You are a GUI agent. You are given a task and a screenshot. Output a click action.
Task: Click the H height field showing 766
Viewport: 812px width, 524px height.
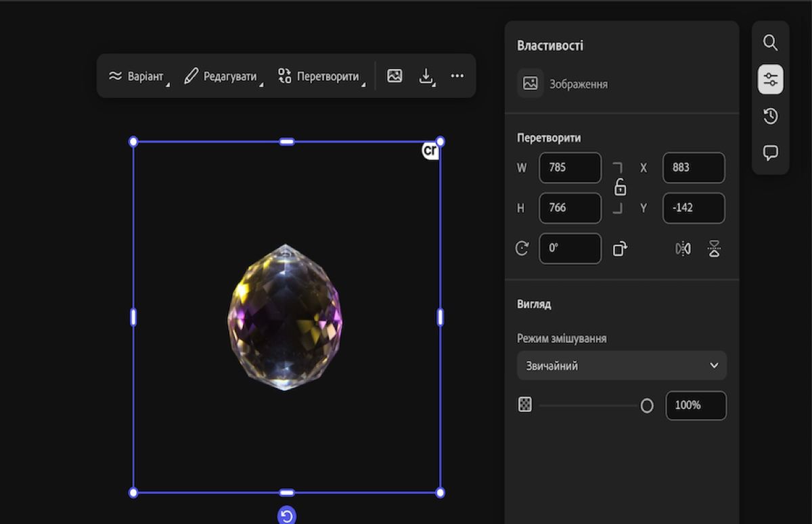point(570,208)
